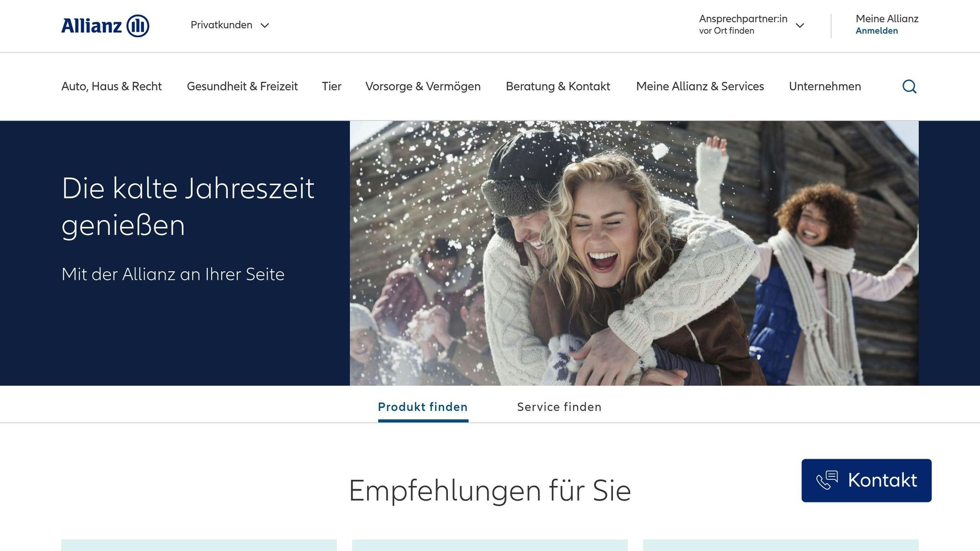The image size is (980, 551).
Task: Navigate to the Tier section
Action: (332, 87)
